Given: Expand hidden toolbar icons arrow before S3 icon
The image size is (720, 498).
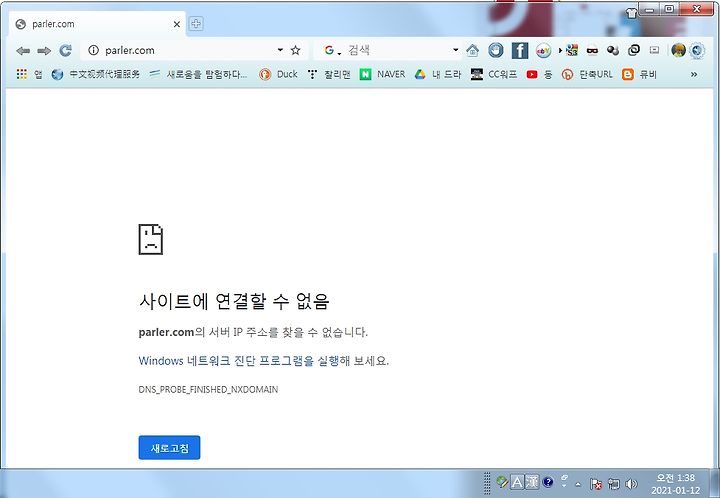Looking at the screenshot, I should coord(560,50).
